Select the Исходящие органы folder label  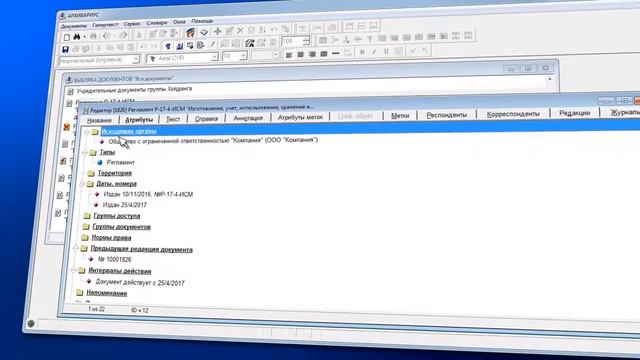pos(129,131)
